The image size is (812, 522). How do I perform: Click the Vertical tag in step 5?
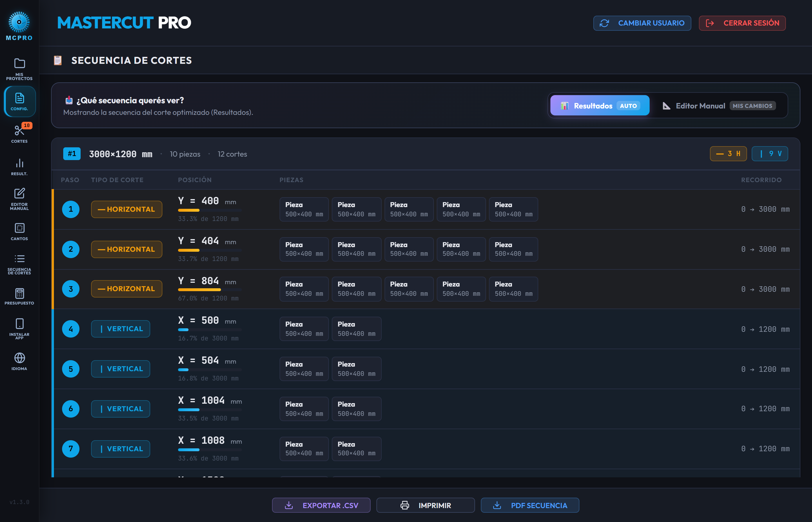pos(120,369)
